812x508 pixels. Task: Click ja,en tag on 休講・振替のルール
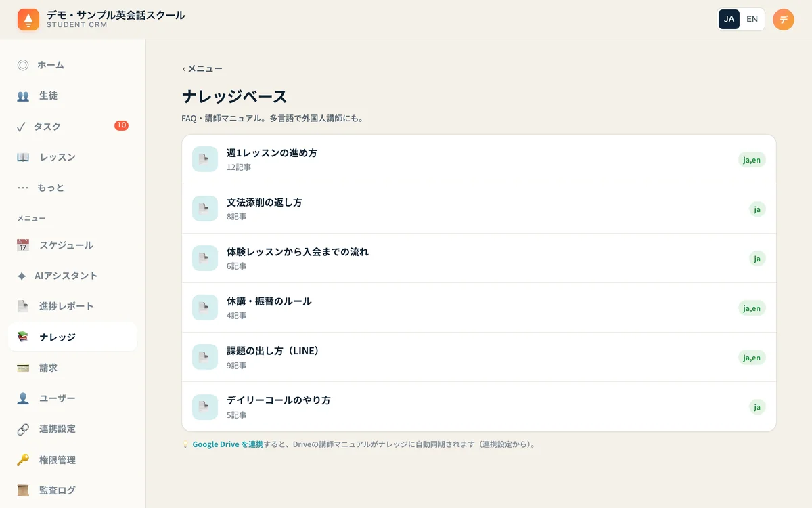(x=752, y=308)
